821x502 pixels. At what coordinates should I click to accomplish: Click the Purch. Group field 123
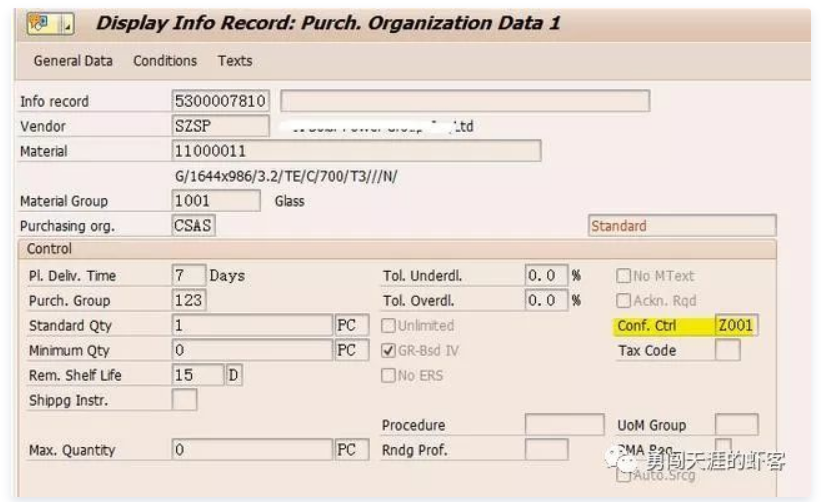click(188, 300)
